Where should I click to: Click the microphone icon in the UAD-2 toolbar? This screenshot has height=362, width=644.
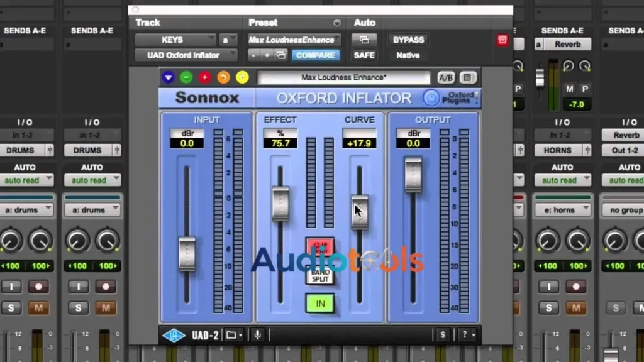pyautogui.click(x=257, y=336)
